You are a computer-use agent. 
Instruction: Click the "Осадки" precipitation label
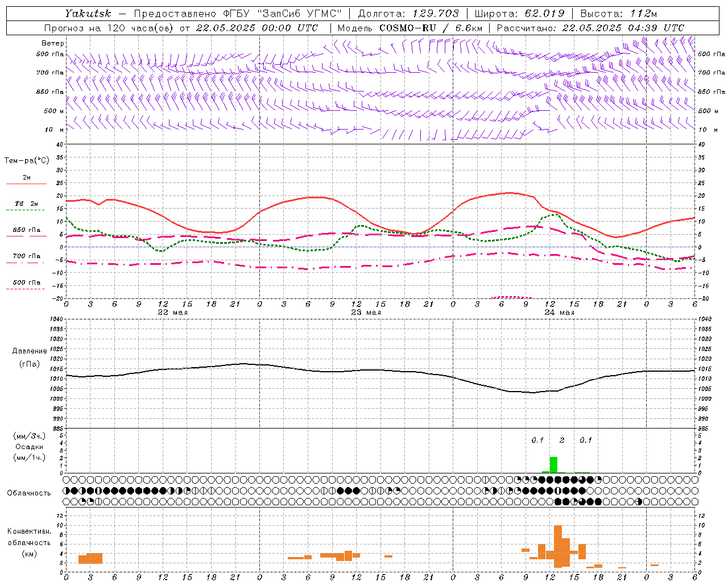(30, 447)
